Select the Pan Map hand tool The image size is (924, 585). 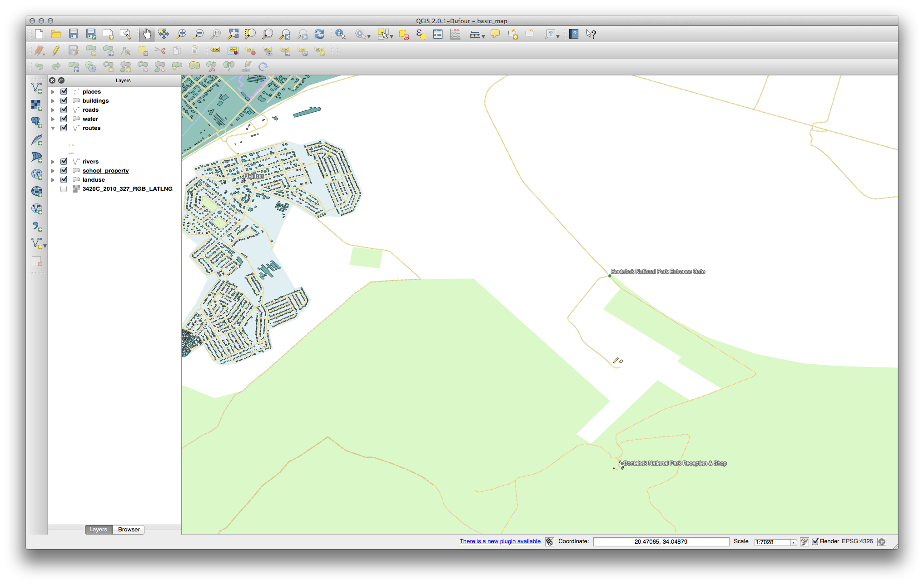[147, 34]
